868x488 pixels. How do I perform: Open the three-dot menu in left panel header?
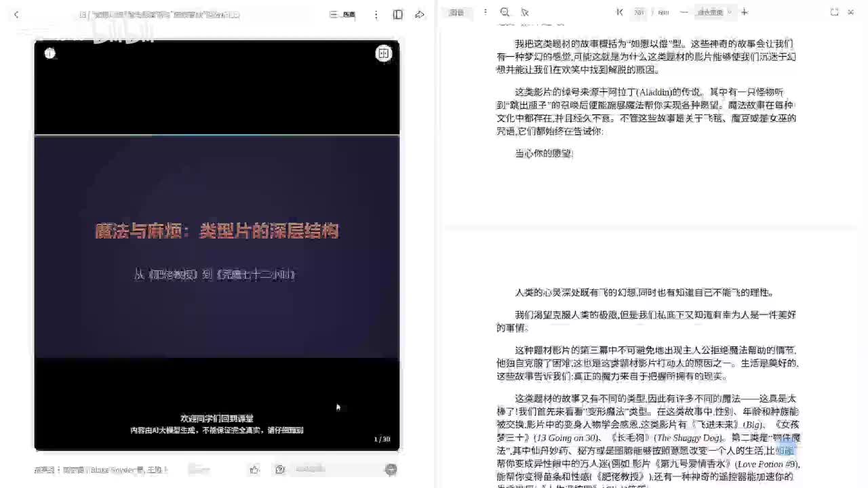(x=376, y=14)
